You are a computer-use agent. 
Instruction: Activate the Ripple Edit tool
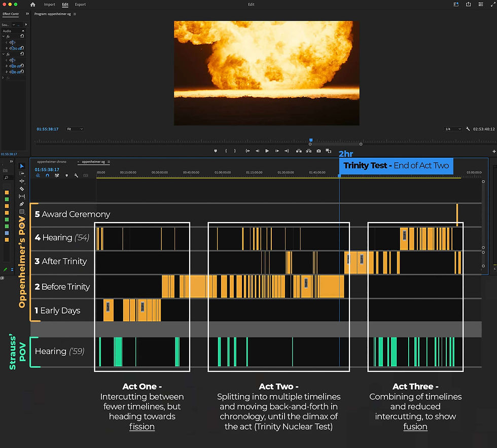click(x=21, y=181)
